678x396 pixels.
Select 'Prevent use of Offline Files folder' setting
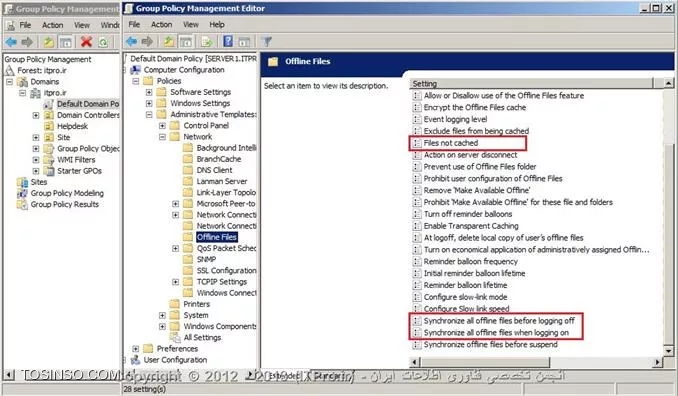point(480,167)
